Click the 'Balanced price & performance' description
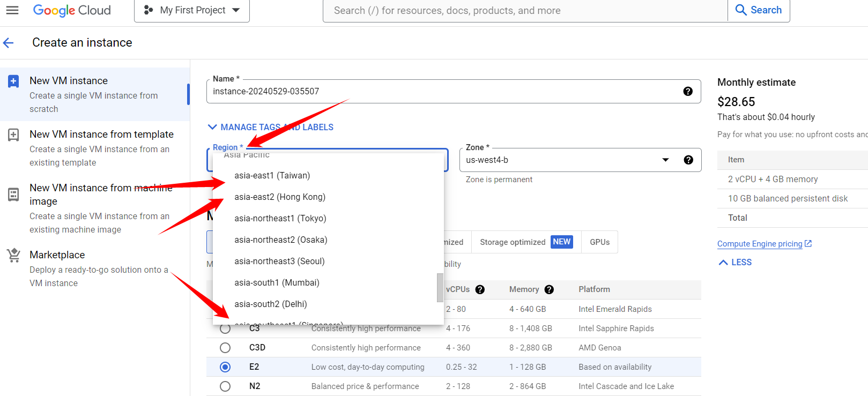The image size is (868, 396). coord(365,386)
